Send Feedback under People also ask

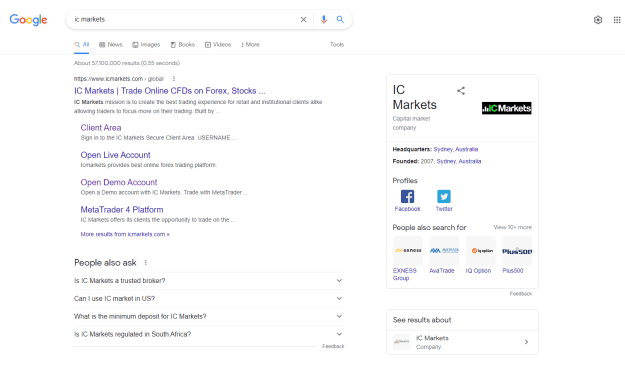(x=333, y=346)
